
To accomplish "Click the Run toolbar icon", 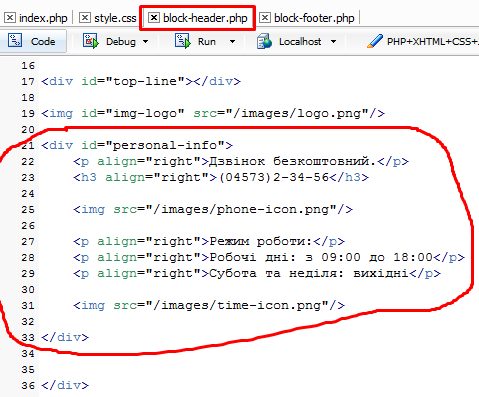I will [182, 41].
